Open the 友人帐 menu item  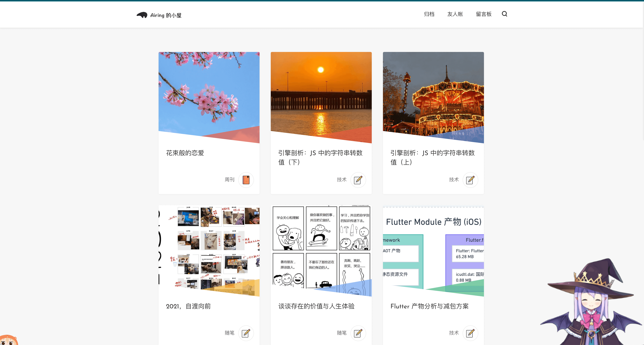[455, 14]
